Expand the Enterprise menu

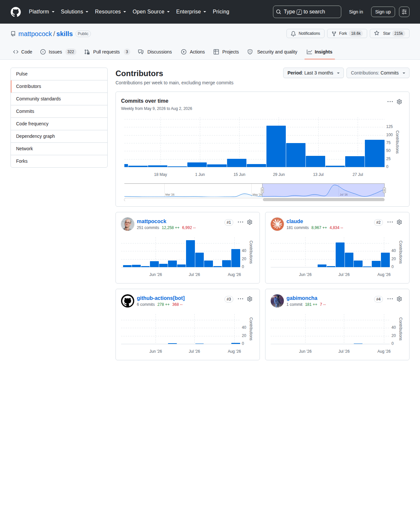point(191,12)
